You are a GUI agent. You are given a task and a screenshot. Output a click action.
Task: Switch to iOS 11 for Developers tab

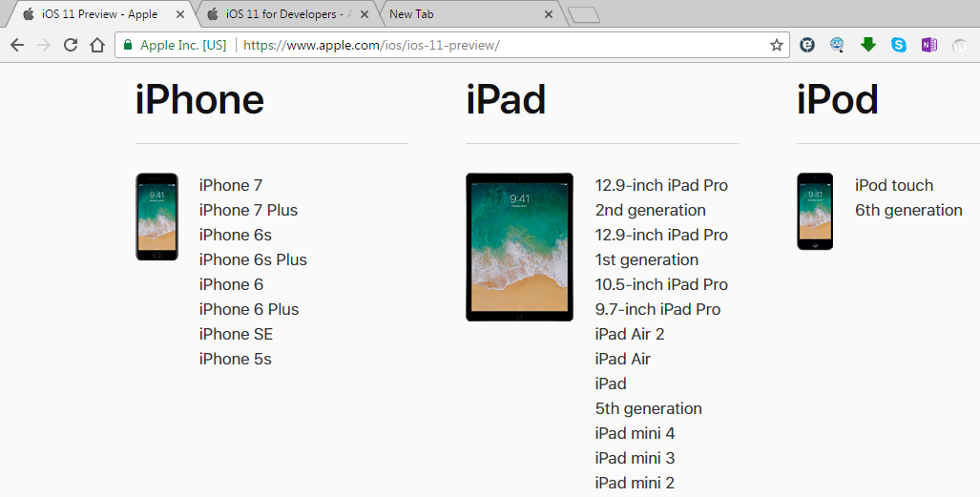[x=287, y=13]
